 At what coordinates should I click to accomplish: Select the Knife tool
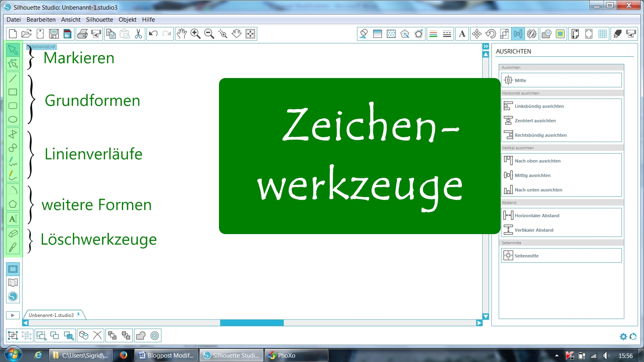click(13, 247)
